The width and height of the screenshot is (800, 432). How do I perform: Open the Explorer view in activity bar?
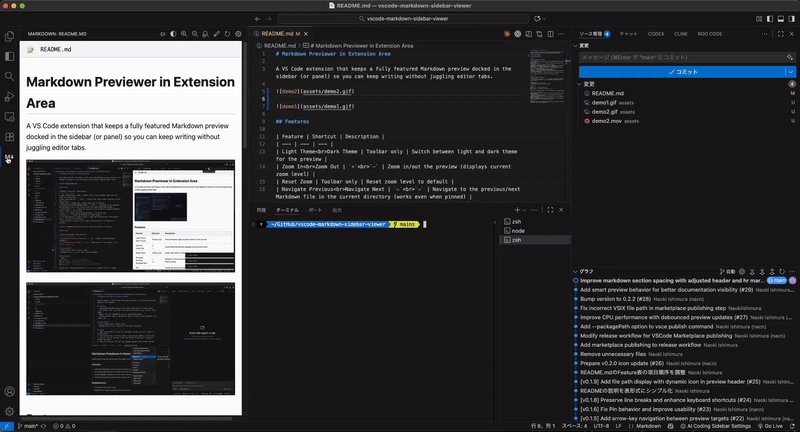[x=9, y=36]
